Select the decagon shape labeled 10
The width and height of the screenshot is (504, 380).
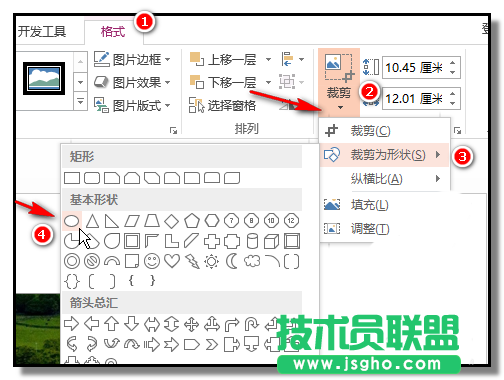271,221
